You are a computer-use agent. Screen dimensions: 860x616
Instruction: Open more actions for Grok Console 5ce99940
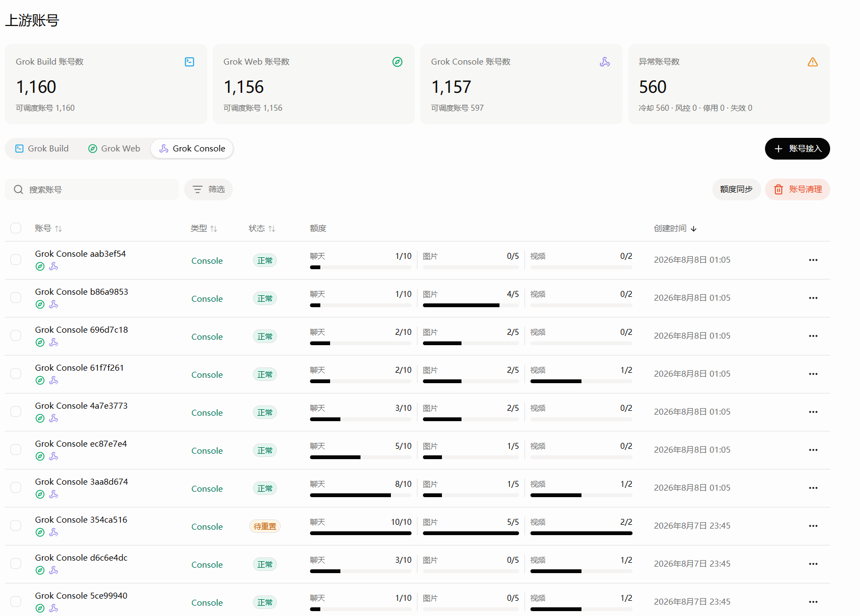pos(813,602)
